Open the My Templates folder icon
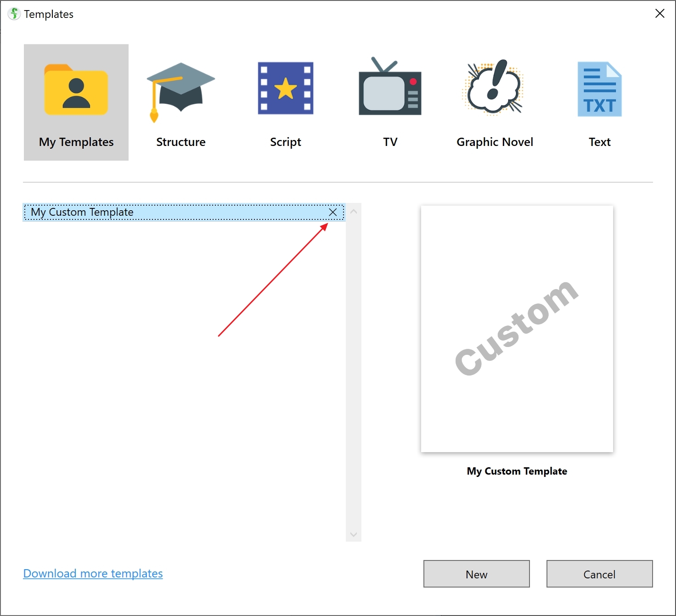The height and width of the screenshot is (616, 676). (76, 90)
